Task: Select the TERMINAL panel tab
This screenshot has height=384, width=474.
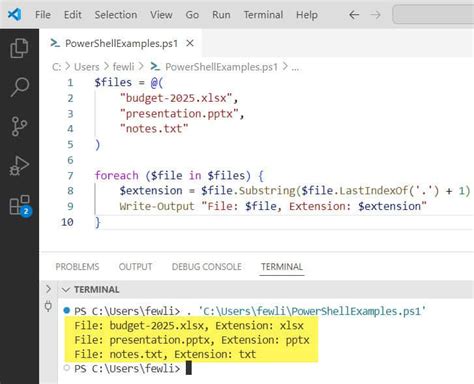Action: click(282, 267)
